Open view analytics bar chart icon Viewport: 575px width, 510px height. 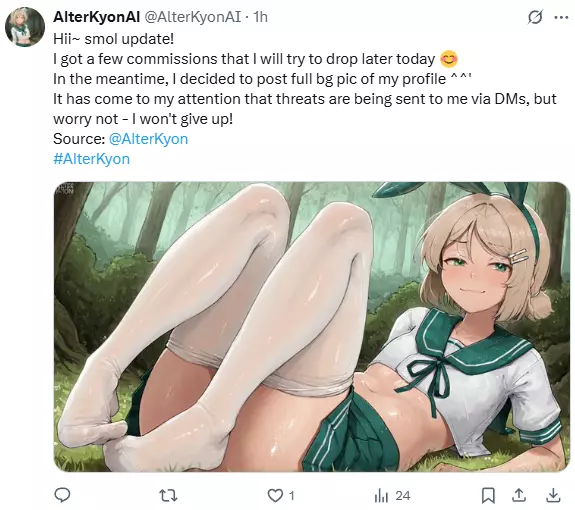[381, 496]
